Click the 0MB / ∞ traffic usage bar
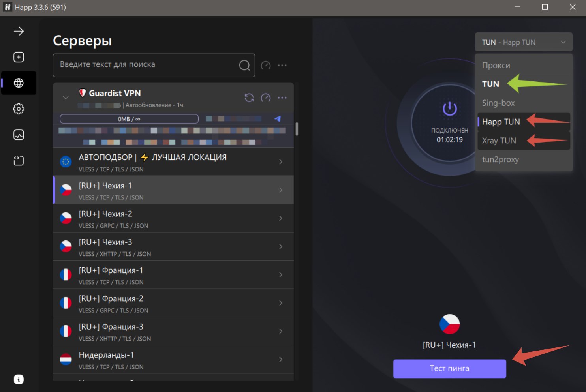This screenshot has width=586, height=392. click(129, 119)
